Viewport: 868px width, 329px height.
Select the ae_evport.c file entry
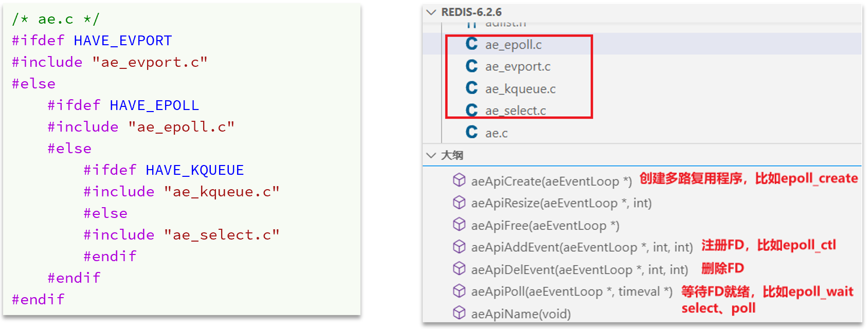click(x=518, y=67)
